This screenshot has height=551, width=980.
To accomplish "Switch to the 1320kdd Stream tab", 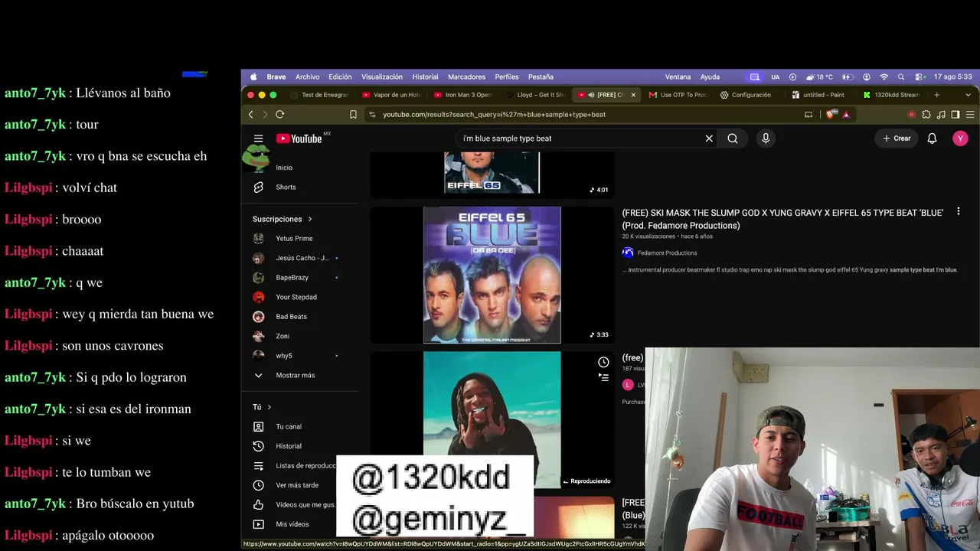I will (x=891, y=95).
